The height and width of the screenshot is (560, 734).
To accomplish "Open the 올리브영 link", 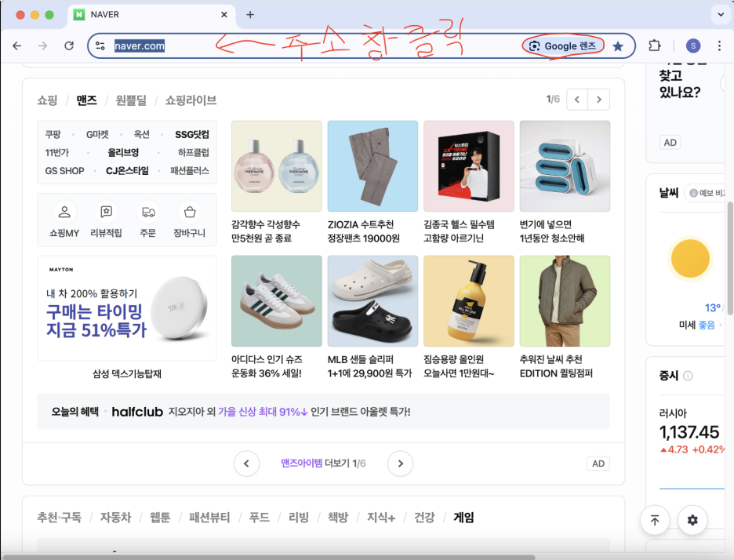I will 123,153.
